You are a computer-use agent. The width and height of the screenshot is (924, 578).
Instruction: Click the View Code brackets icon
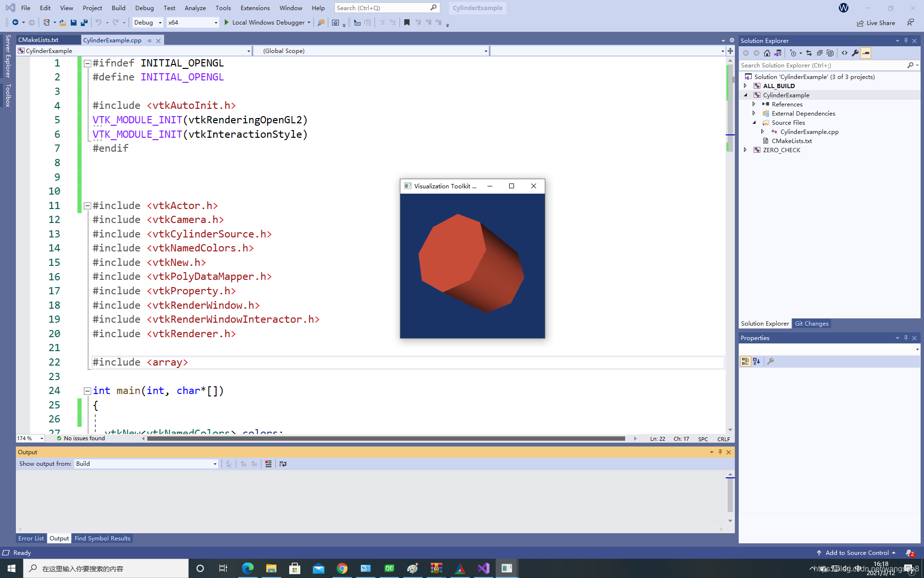point(845,53)
